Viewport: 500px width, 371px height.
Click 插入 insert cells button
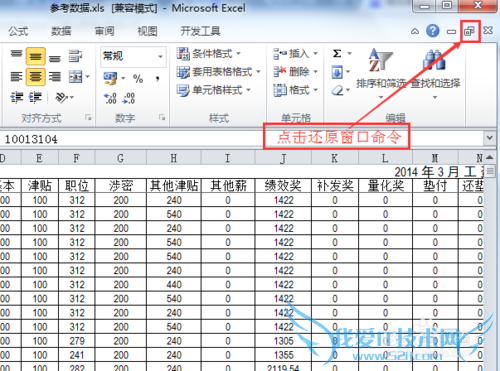click(295, 53)
